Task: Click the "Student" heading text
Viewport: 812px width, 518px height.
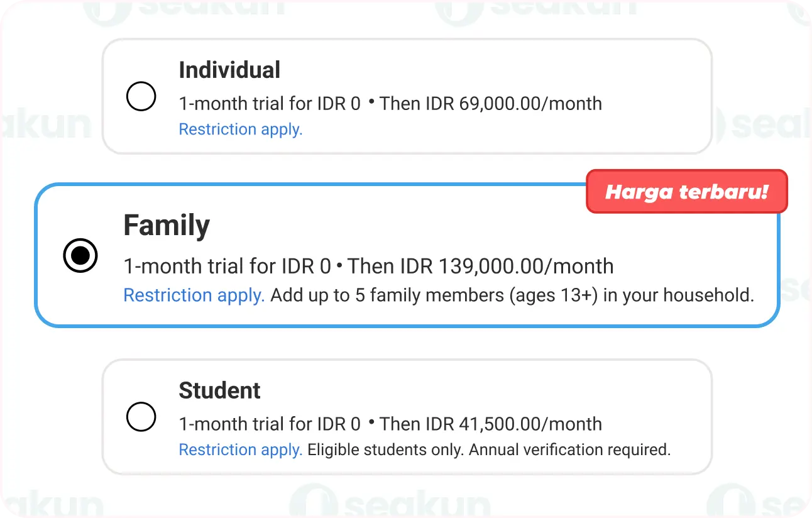Action: click(219, 390)
